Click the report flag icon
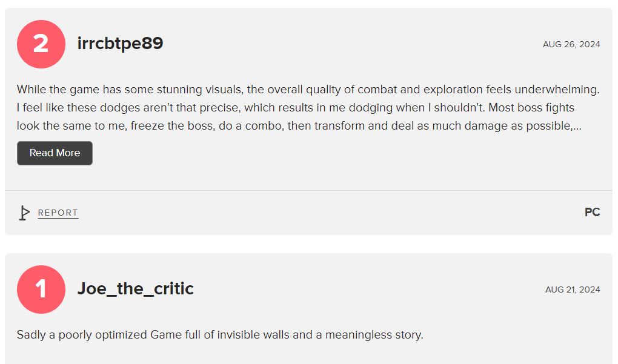This screenshot has width=618, height=364. pos(24,213)
